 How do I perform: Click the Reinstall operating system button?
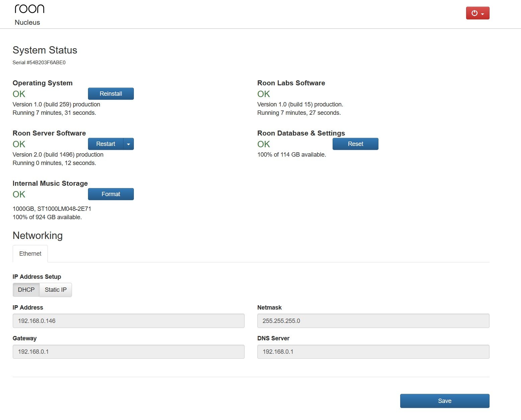point(111,94)
